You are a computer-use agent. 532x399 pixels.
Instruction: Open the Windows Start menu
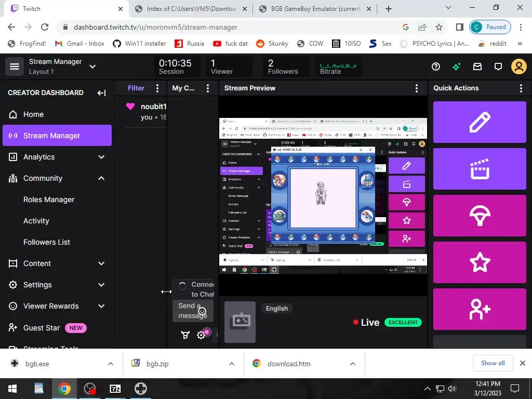click(12, 389)
